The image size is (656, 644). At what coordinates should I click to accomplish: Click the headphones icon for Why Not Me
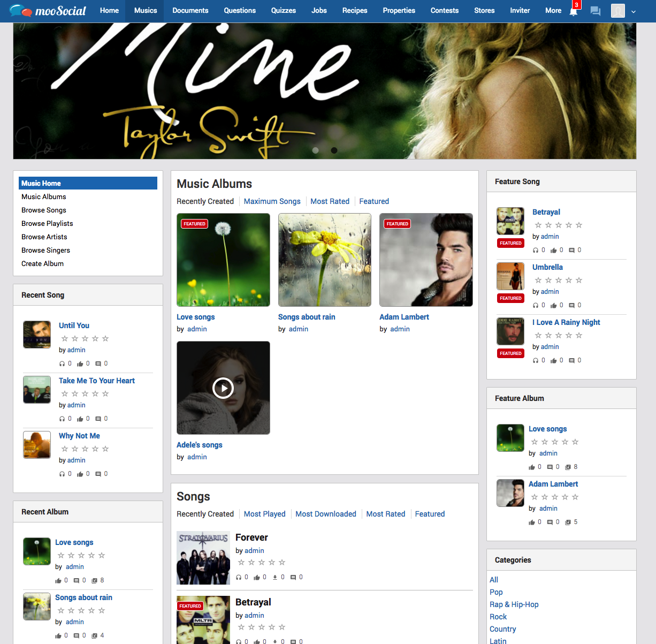pyautogui.click(x=62, y=474)
